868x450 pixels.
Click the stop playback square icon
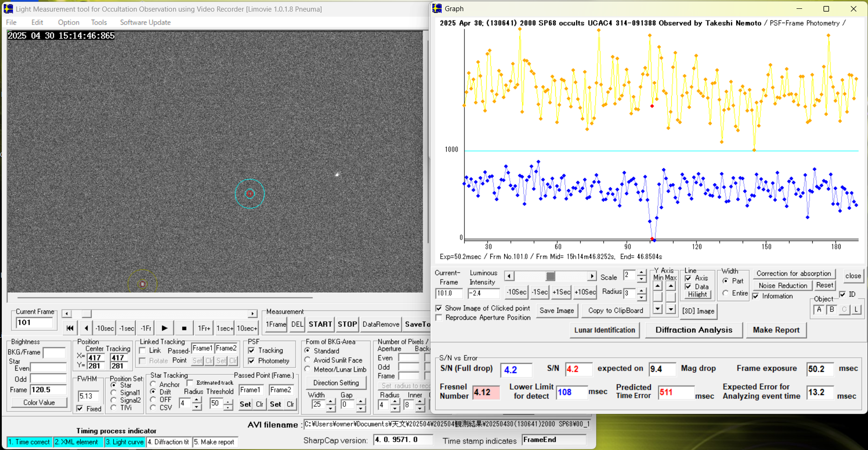(184, 328)
